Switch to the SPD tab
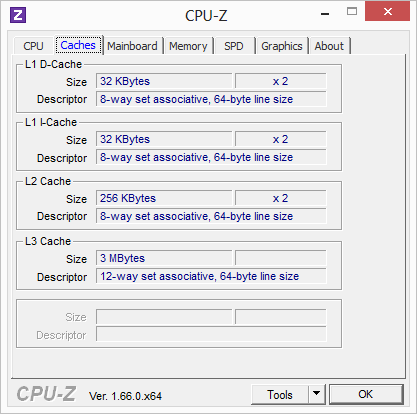Image resolution: width=417 pixels, height=414 pixels. pos(234,46)
